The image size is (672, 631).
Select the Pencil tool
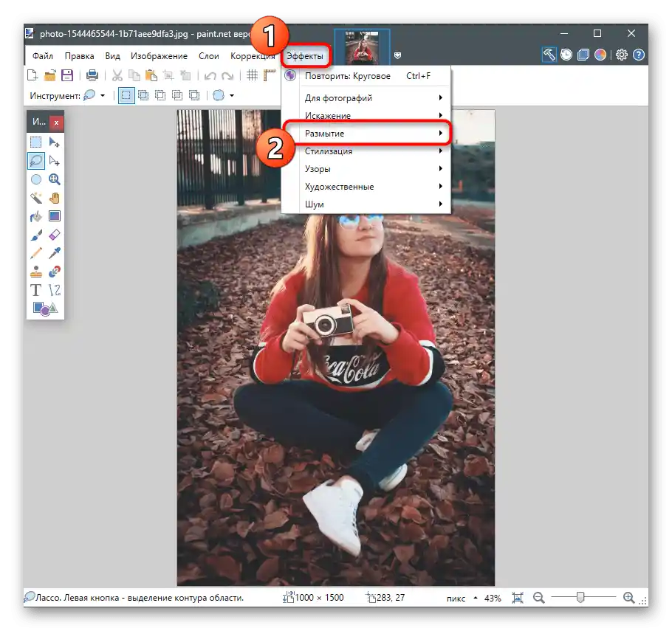(x=36, y=253)
